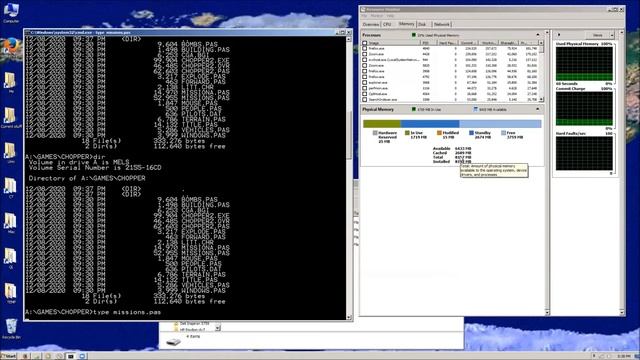Image resolution: width=640 pixels, height=360 pixels.
Task: Click the cmd window scrollbar up arrow
Action: point(349,39)
